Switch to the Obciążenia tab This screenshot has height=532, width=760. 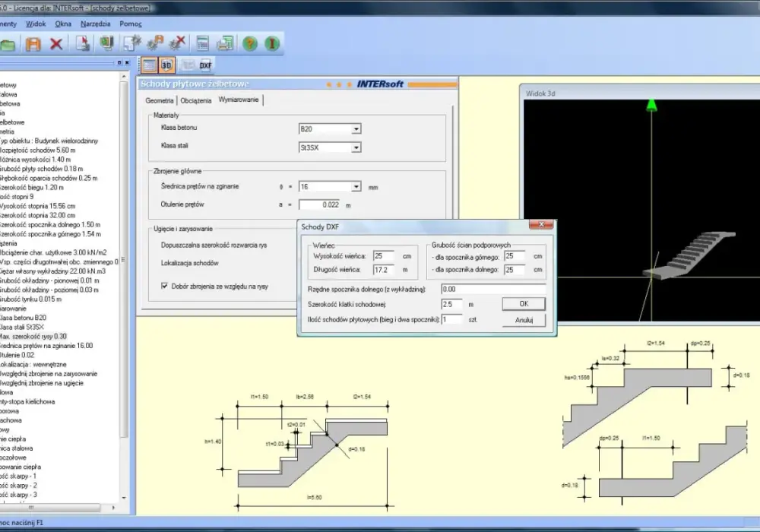[196, 100]
